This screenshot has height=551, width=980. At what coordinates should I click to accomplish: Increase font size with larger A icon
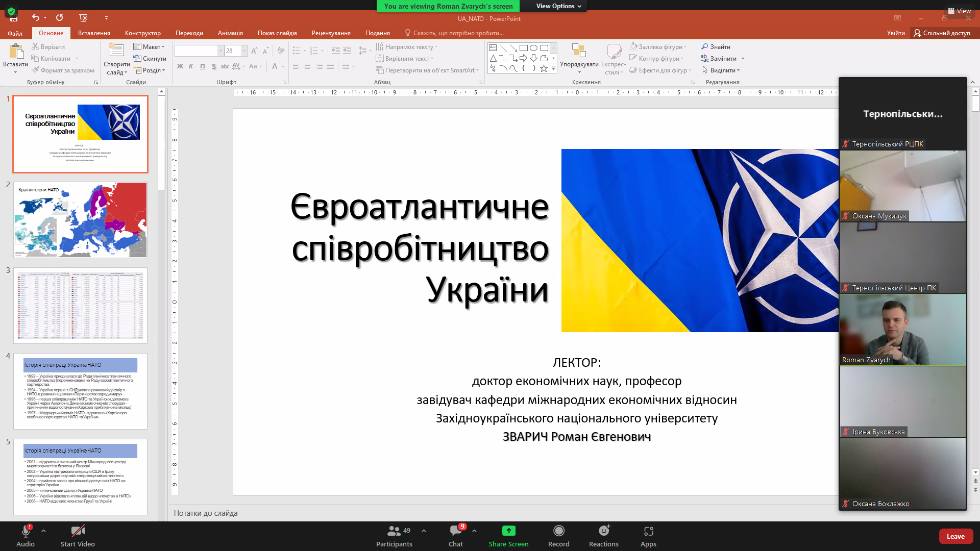coord(254,51)
